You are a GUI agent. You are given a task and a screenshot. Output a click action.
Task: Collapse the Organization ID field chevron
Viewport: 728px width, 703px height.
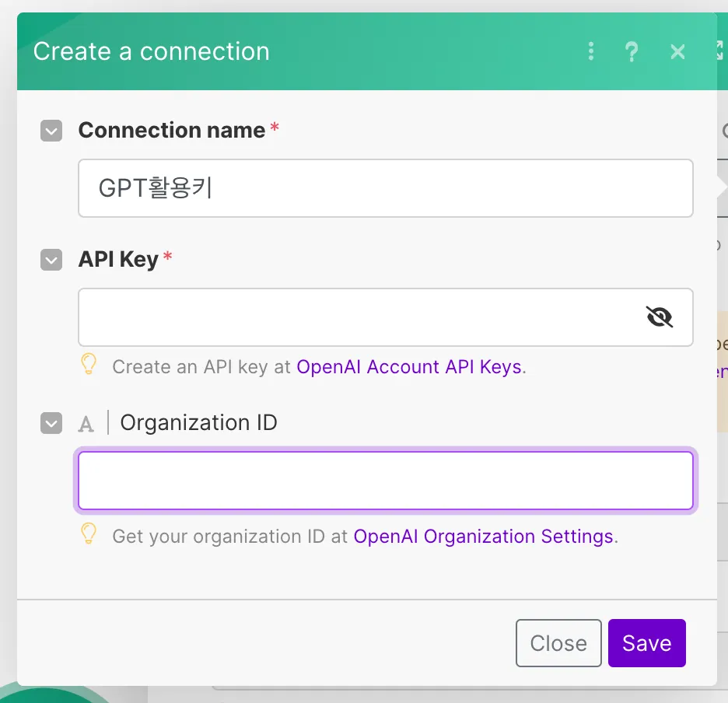51,423
